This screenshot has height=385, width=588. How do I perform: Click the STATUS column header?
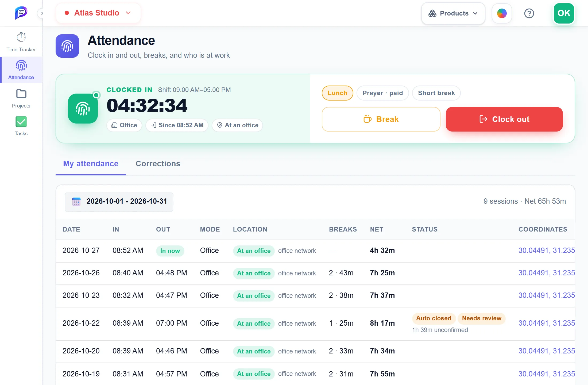425,229
